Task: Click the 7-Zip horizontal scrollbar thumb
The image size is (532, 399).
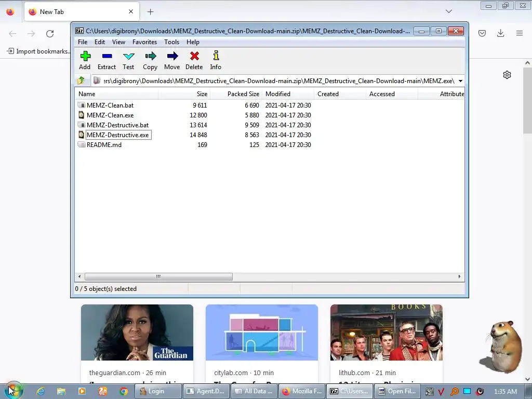Action: point(158,276)
